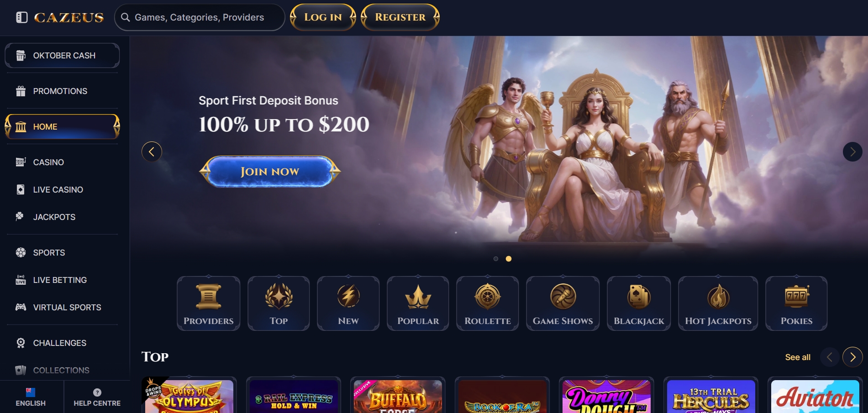
Task: Show the first banner slide dot
Action: tap(496, 259)
